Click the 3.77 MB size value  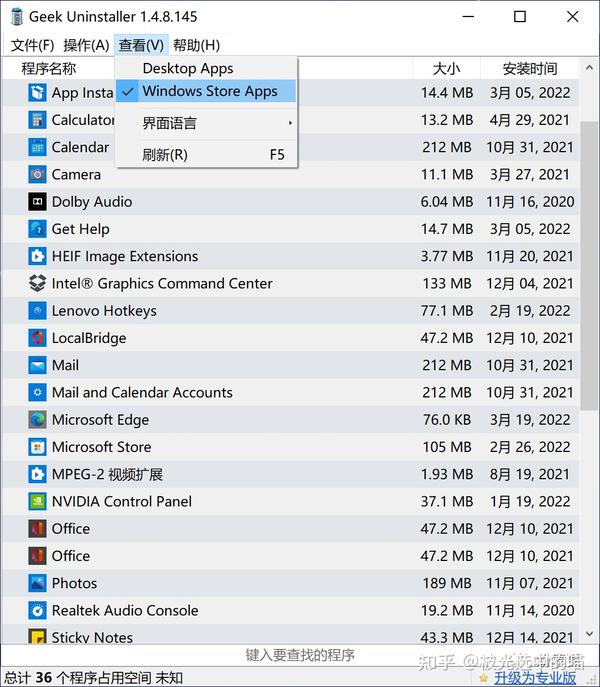coord(447,256)
